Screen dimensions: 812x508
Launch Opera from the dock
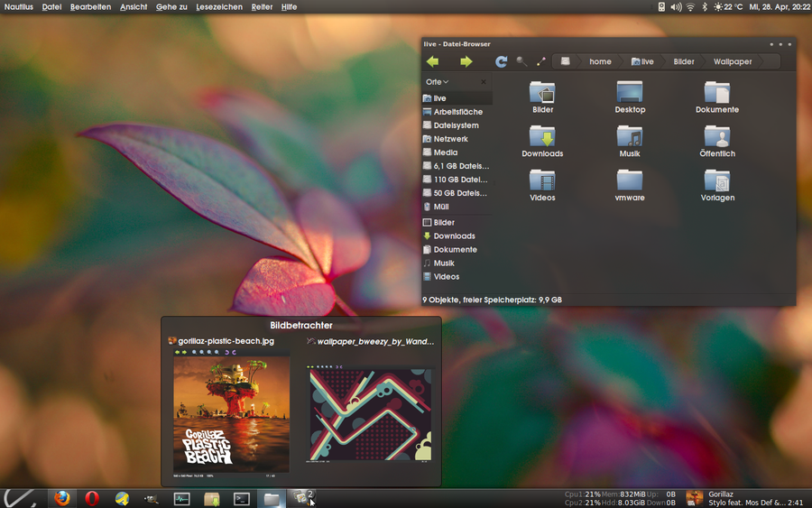click(x=92, y=498)
